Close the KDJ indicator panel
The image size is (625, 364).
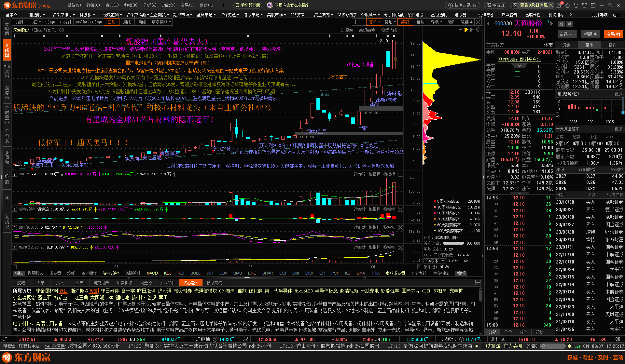pyautogui.click(x=401, y=228)
